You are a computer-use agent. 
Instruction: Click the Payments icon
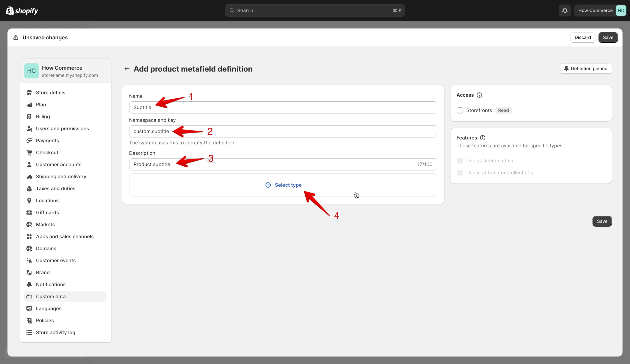tap(29, 141)
